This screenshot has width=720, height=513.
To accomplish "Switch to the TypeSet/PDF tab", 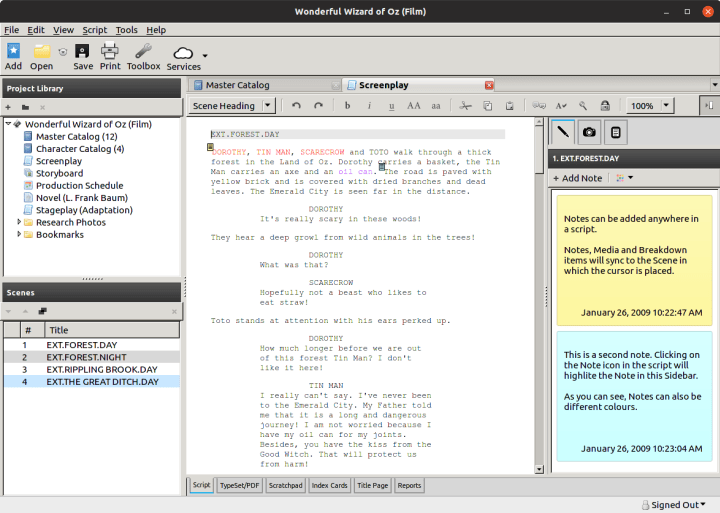I will click(x=239, y=485).
